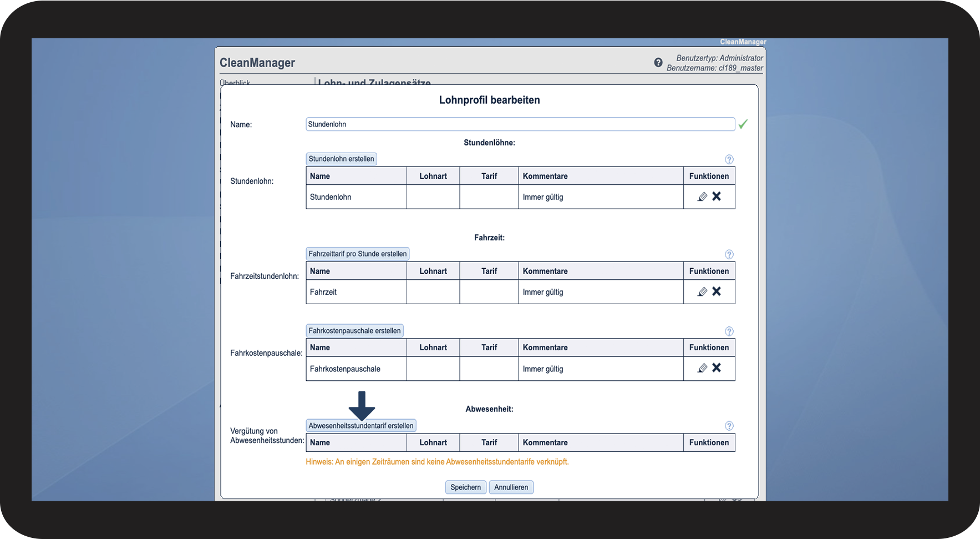980x539 pixels.
Task: Cancel editing with Annullieren
Action: pos(511,487)
